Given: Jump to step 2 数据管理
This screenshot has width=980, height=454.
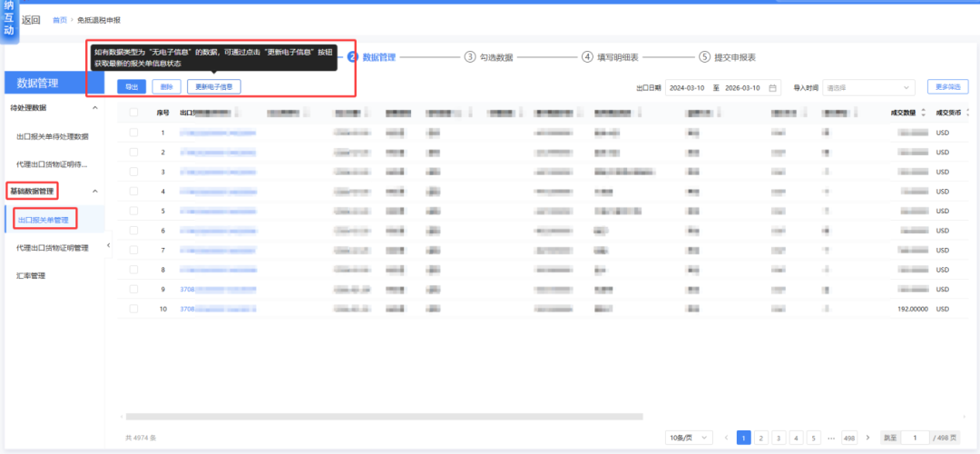Looking at the screenshot, I should coord(372,57).
